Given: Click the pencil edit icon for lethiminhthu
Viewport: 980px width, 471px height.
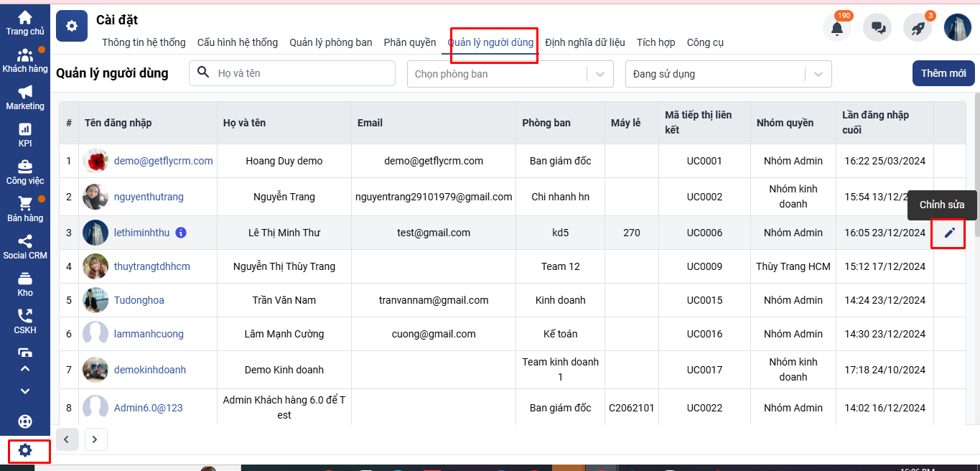Looking at the screenshot, I should coord(949,233).
